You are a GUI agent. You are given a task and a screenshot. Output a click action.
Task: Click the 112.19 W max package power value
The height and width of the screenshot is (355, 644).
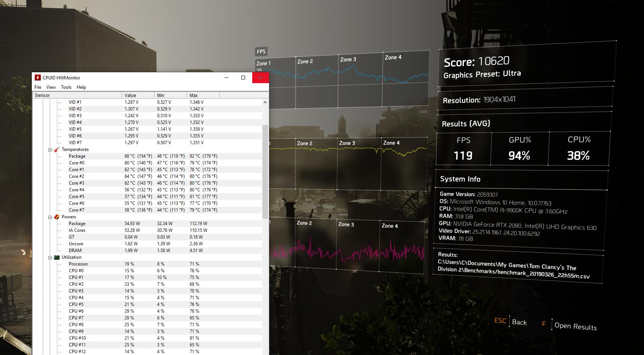tap(198, 224)
